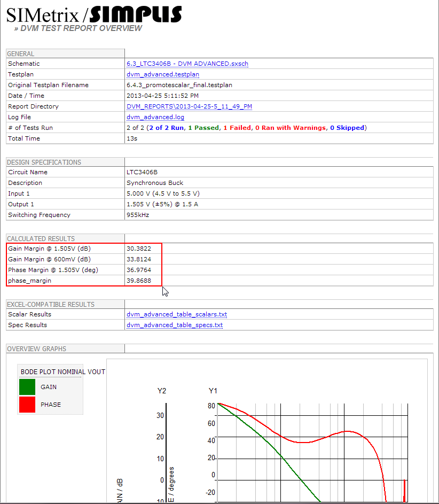Viewport: 439px width, 504px height.
Task: Select the '2 of 2 Run' text
Action: (166, 128)
